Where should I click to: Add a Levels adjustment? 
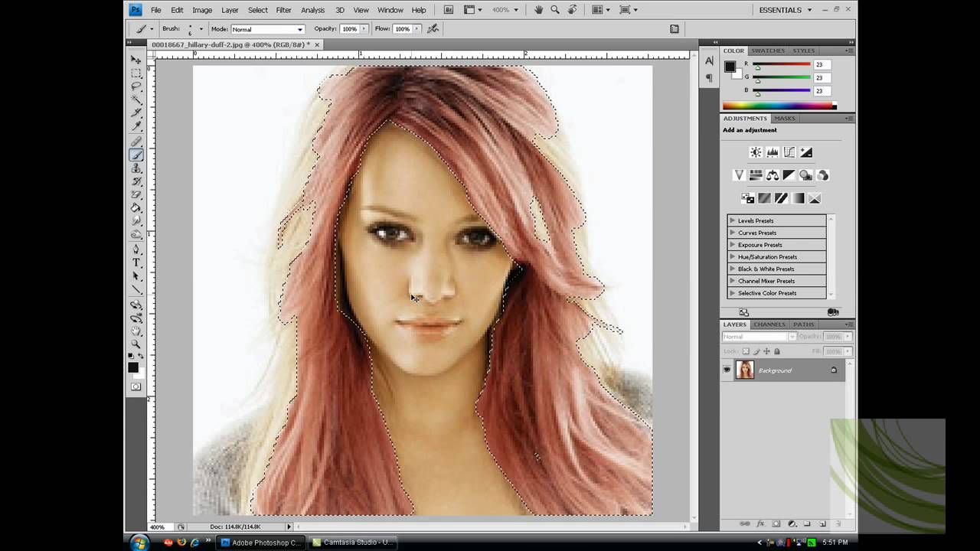pyautogui.click(x=773, y=152)
